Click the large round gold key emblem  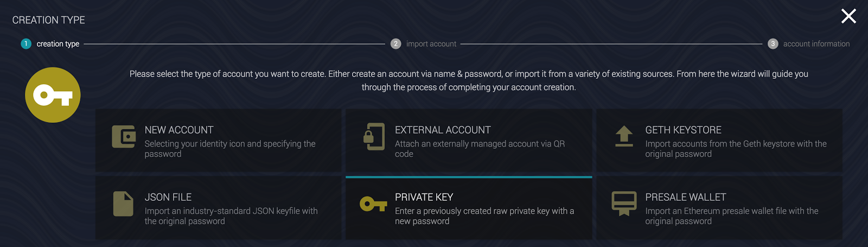click(53, 95)
